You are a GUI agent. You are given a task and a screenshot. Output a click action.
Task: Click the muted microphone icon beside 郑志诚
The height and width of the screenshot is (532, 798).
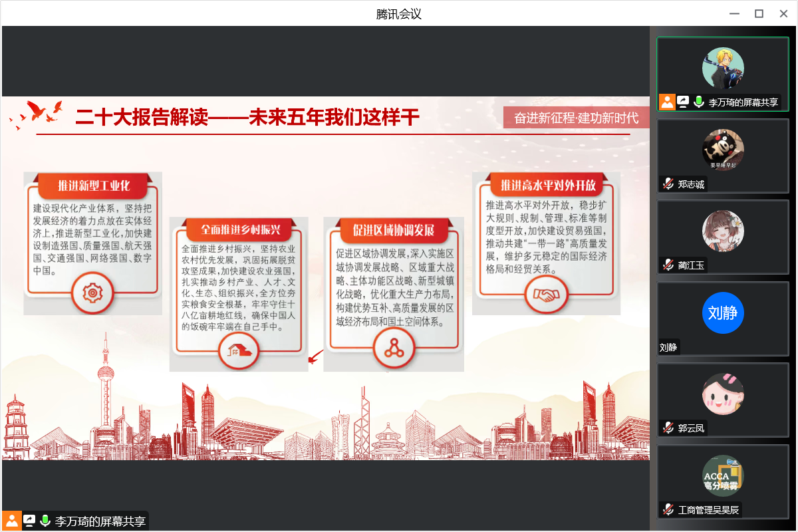[x=668, y=184]
